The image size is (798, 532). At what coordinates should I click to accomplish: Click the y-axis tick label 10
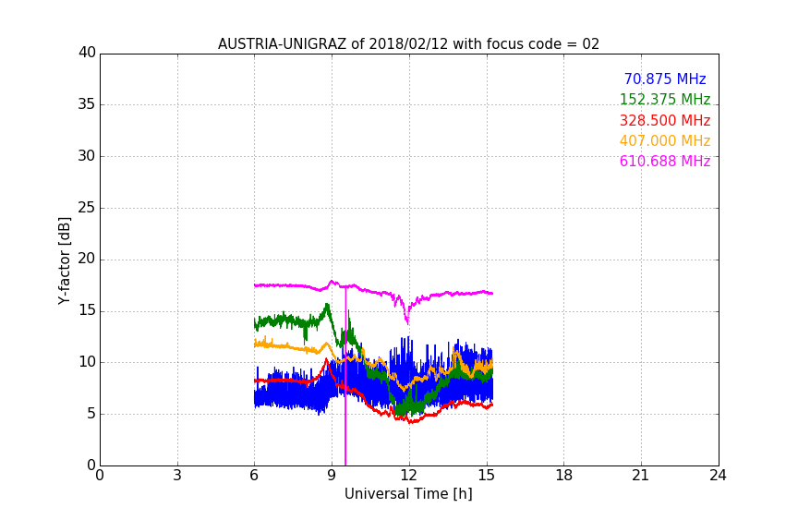87,362
